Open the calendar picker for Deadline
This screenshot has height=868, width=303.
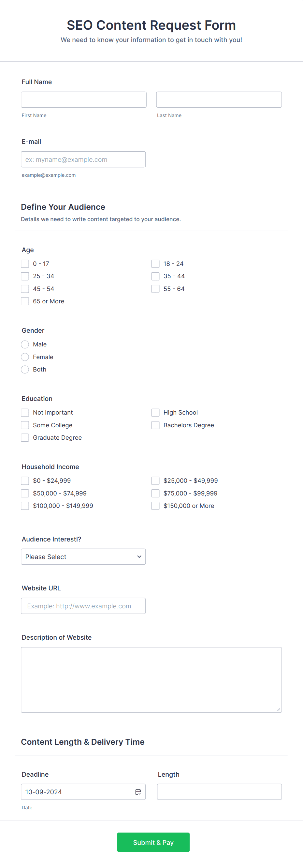138,792
